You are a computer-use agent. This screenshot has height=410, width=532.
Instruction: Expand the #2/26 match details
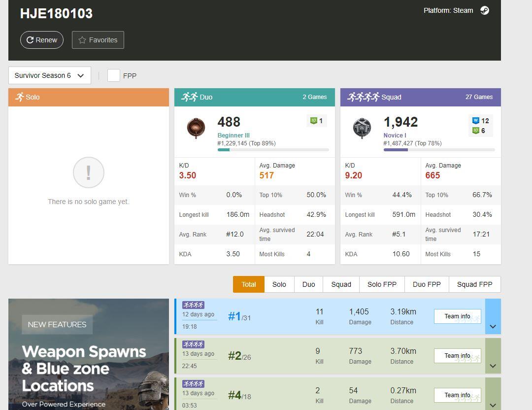493,366
